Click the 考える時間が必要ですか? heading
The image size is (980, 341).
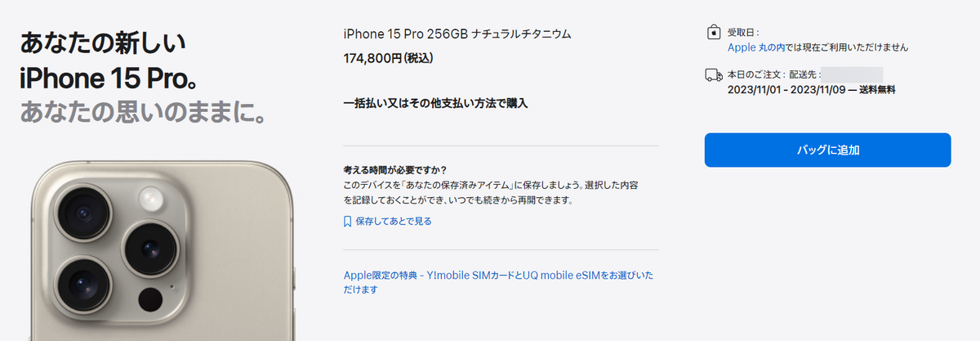pyautogui.click(x=395, y=171)
